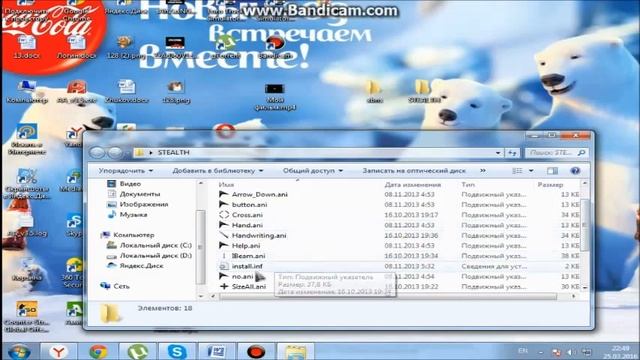Open Добавить в библиотеку dropdown
This screenshot has height=360, width=640.
coord(218,171)
